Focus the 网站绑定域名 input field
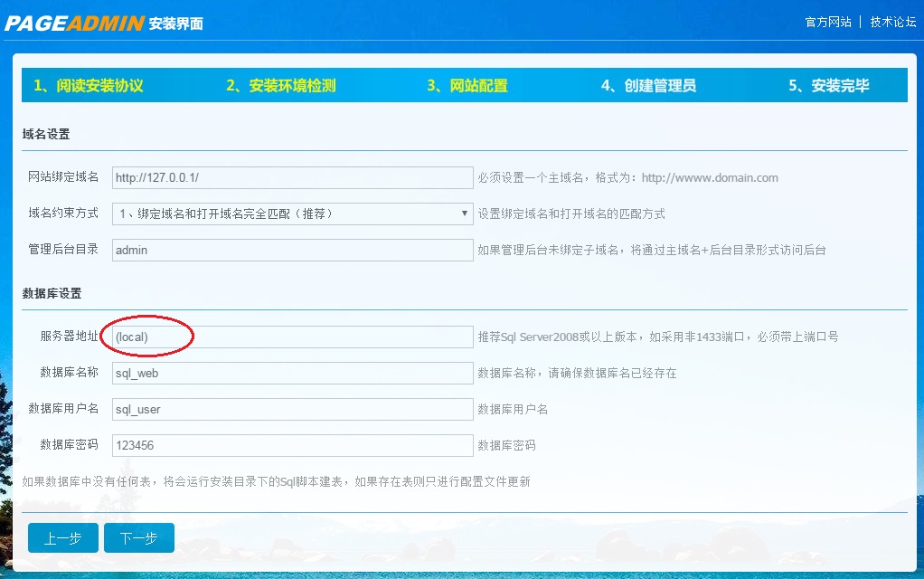The image size is (924, 579). pyautogui.click(x=292, y=178)
